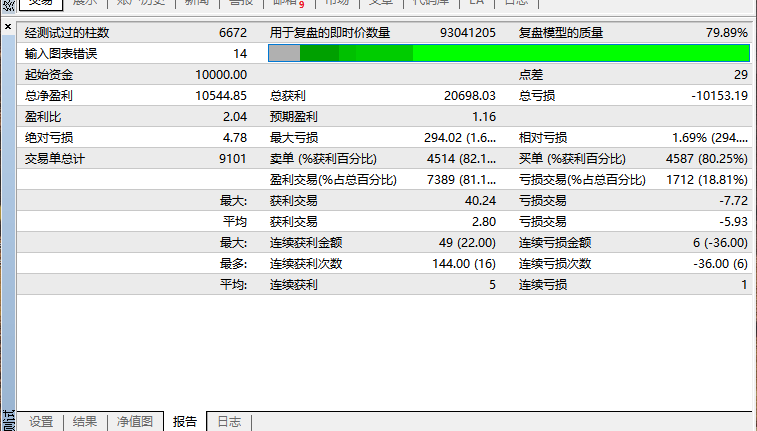Switch to the 设置 tab
The width and height of the screenshot is (757, 431).
pos(41,422)
